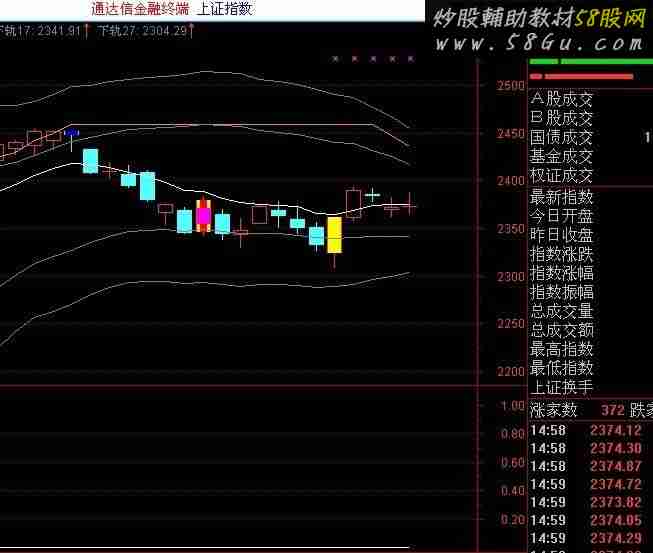This screenshot has width=653, height=553.
Task: Click the longer red strength bar
Action: click(589, 76)
